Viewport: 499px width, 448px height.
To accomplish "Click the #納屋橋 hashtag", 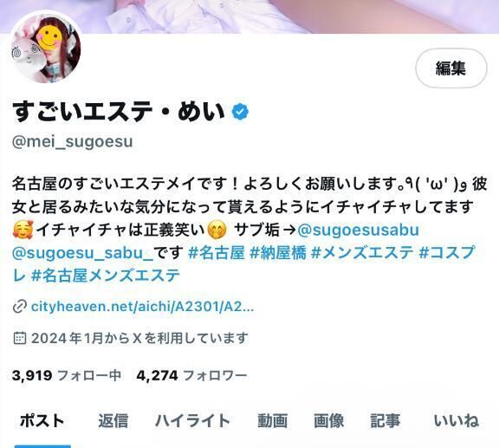I will pyautogui.click(x=278, y=253).
